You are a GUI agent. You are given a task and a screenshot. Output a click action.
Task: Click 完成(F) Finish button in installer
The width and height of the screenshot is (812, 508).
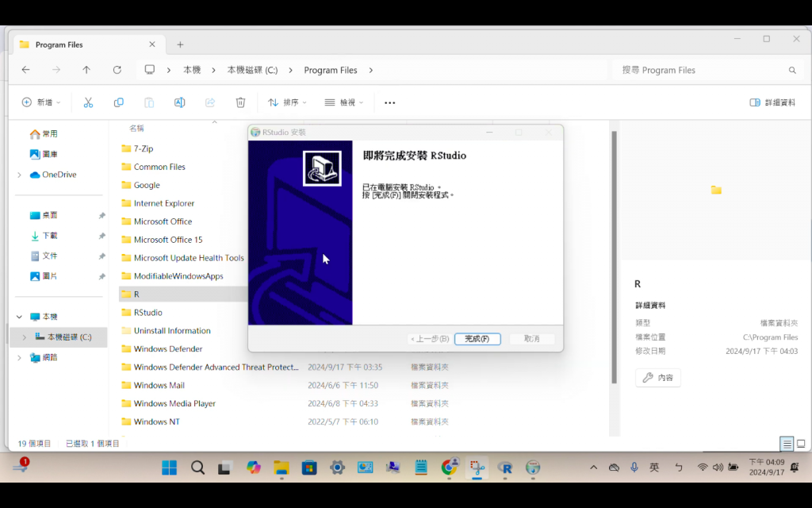click(477, 338)
